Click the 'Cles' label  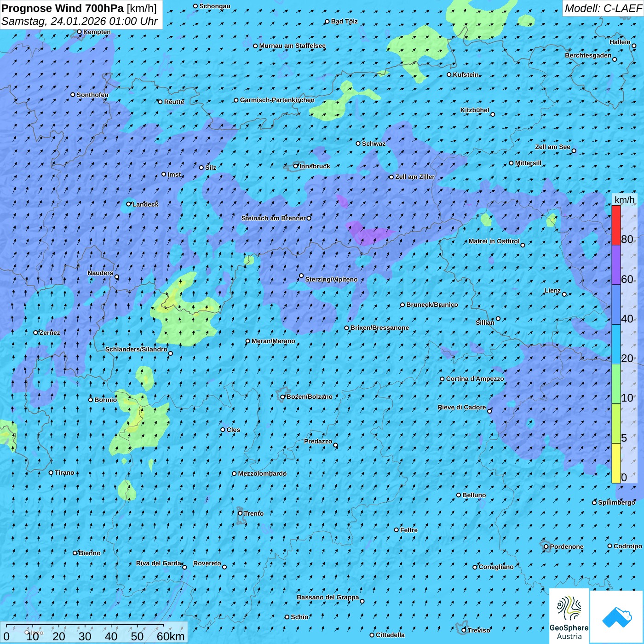(233, 430)
